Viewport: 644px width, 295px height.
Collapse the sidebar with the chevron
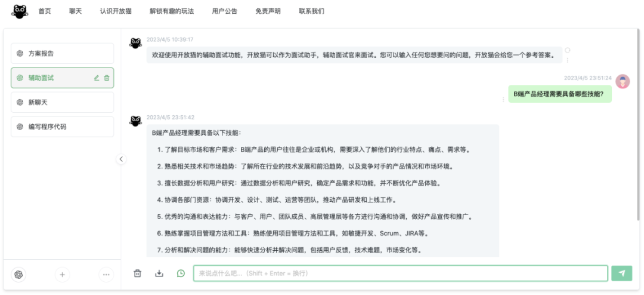pyautogui.click(x=121, y=159)
